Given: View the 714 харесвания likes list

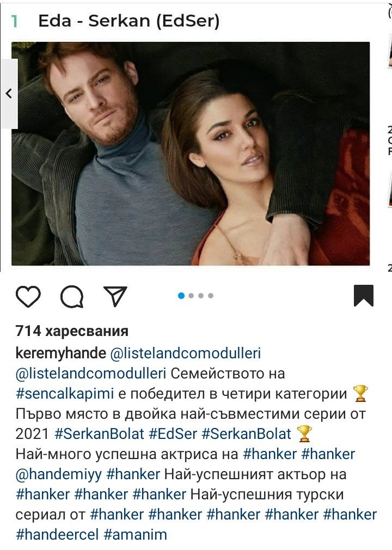Looking at the screenshot, I should pos(72,331).
